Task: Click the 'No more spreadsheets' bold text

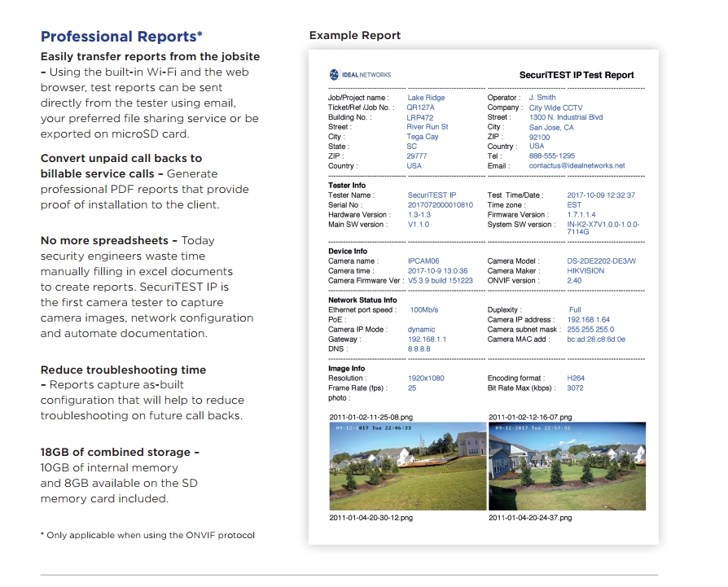Action: pos(104,240)
